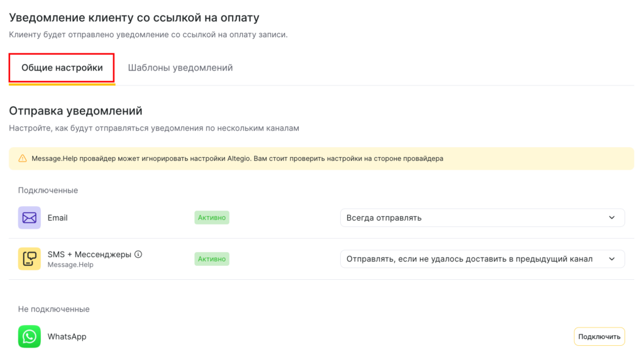Viewport: 644px width, 364px height.
Task: Click the SMS + Мессенджеры chat icon
Action: tap(30, 259)
